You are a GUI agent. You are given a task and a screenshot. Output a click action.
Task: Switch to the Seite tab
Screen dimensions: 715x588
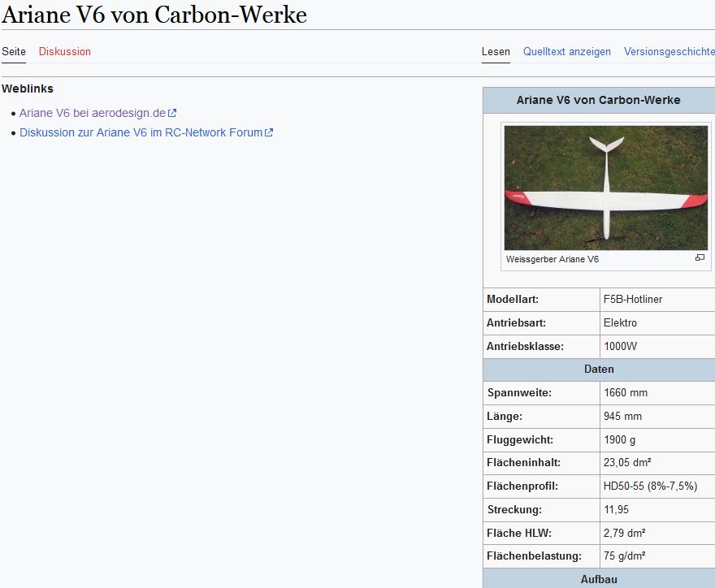14,51
